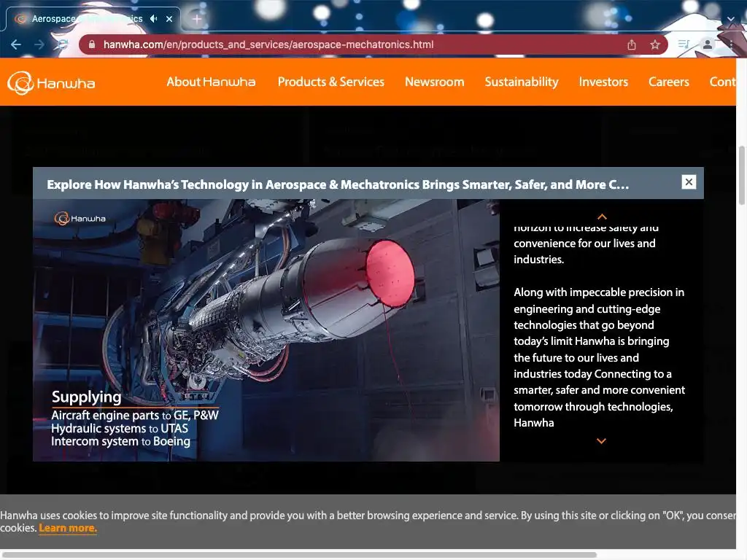
Task: Click the vertical page scrollbar
Action: click(741, 175)
